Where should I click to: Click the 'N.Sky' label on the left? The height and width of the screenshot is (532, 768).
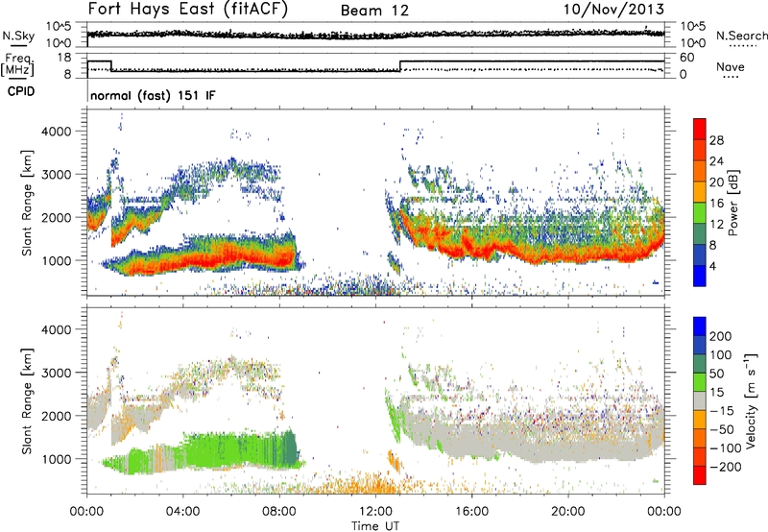[x=18, y=36]
